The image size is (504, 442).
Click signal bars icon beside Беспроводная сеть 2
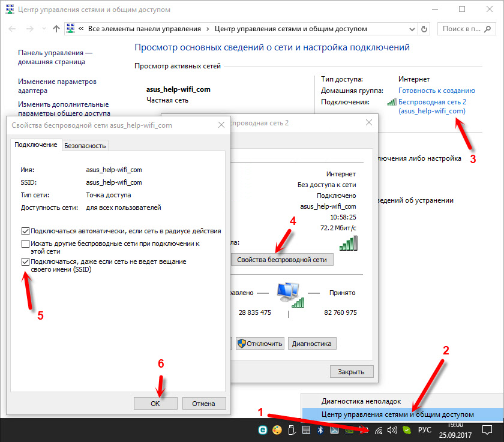point(392,102)
